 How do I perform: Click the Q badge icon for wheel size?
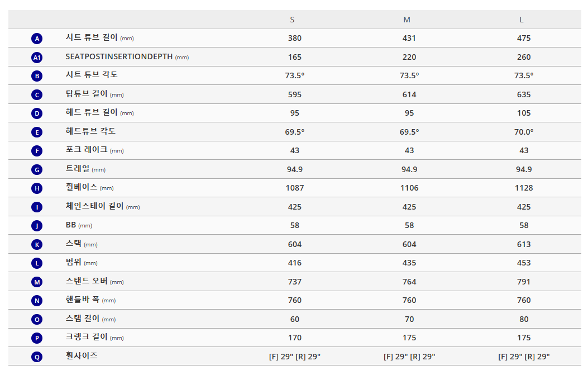[x=37, y=357]
